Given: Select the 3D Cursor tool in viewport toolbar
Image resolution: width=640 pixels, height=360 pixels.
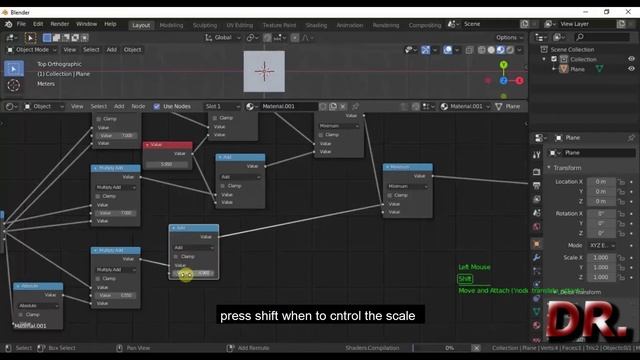Looking at the screenshot, I should pos(13,85).
